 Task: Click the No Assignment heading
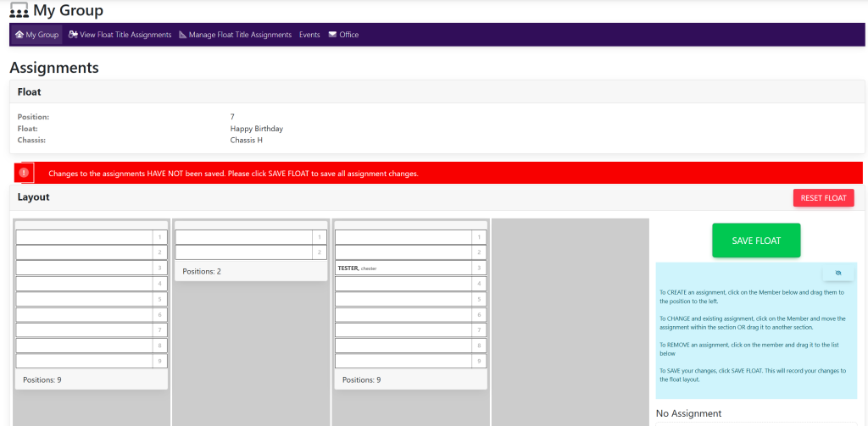coord(688,413)
